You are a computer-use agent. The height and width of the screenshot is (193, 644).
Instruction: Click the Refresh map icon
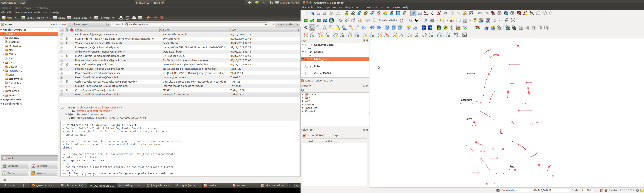[364, 28]
